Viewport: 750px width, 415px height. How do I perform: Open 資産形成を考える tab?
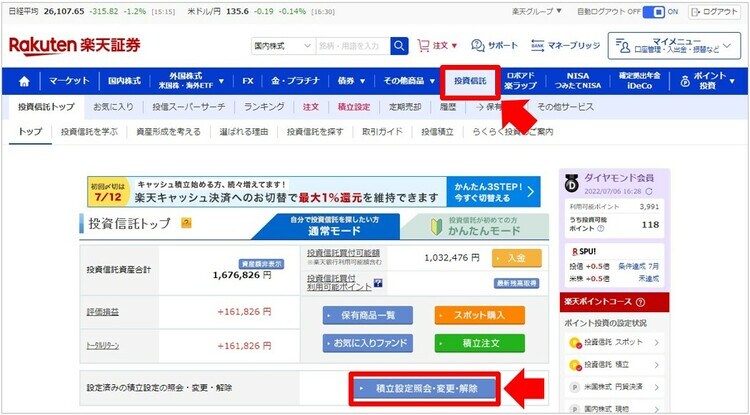click(x=168, y=131)
